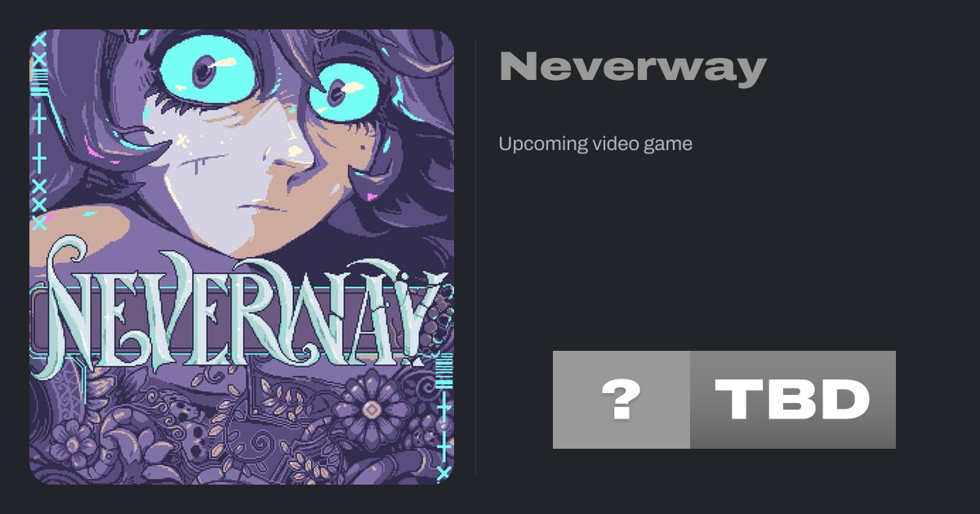Open the Neverway cover art thumbnail

[x=242, y=257]
